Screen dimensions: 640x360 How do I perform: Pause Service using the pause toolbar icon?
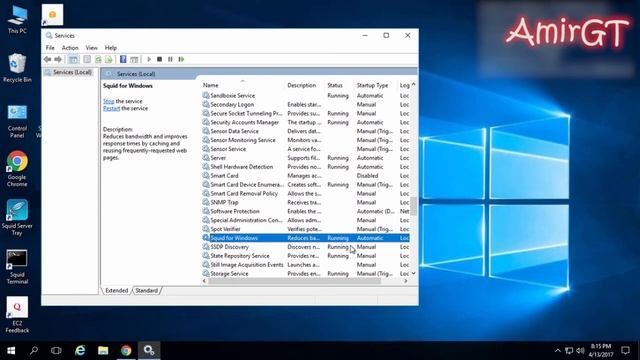(170, 59)
